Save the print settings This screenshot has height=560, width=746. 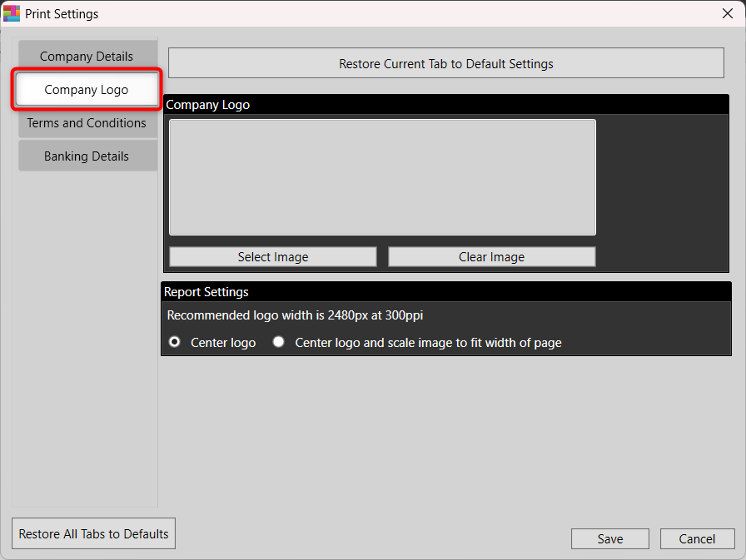click(x=610, y=538)
